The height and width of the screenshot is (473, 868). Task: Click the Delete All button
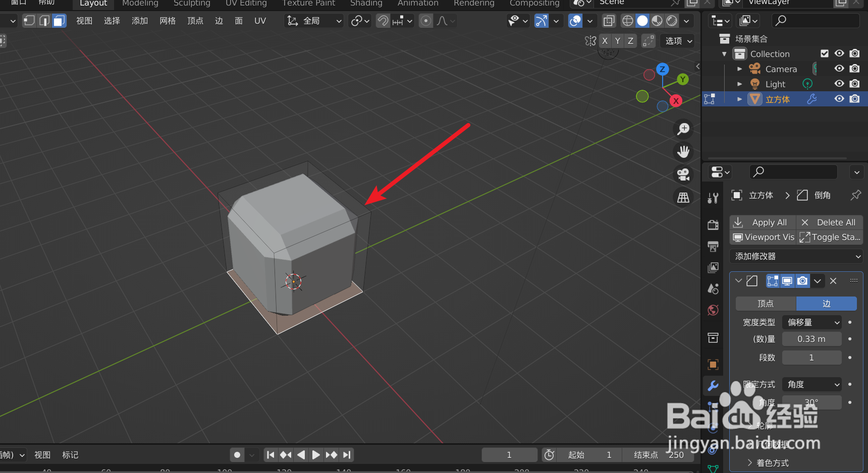(x=830, y=222)
